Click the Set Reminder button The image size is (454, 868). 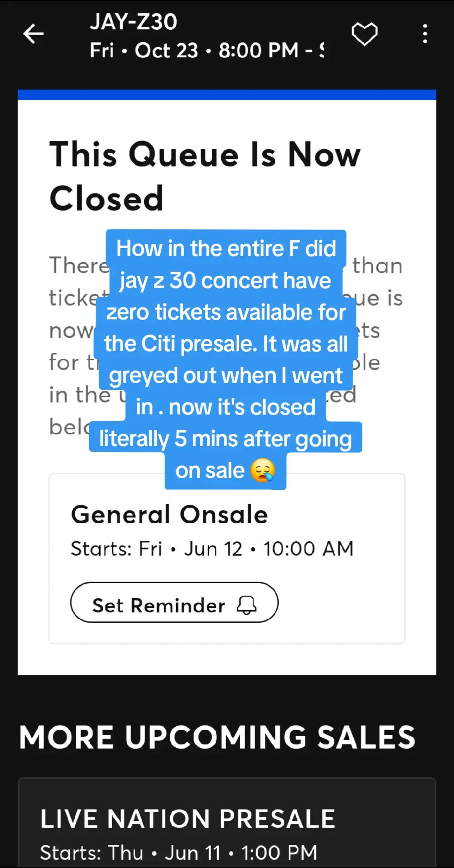174,602
